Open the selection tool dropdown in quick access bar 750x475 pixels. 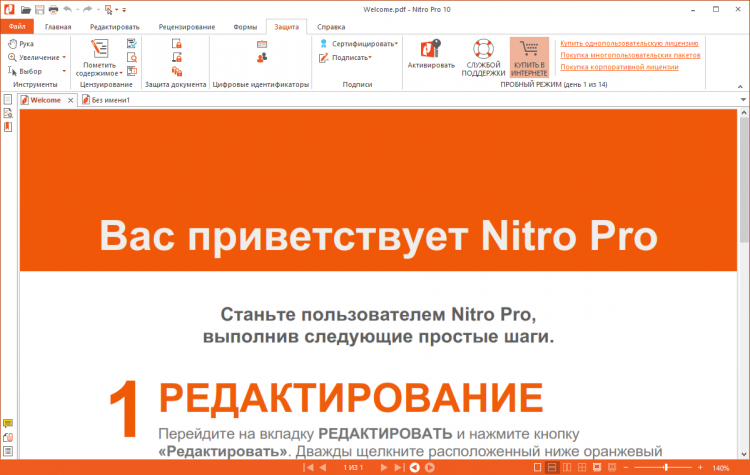click(117, 10)
